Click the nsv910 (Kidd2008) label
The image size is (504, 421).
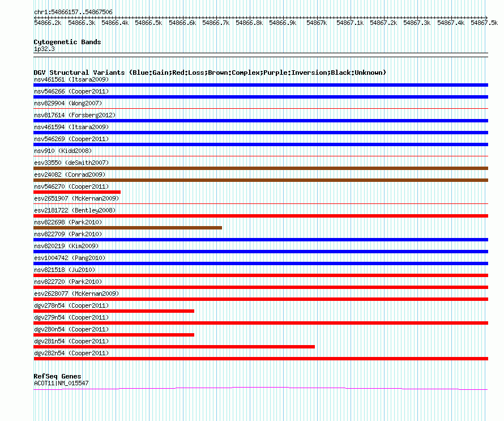pyautogui.click(x=63, y=151)
